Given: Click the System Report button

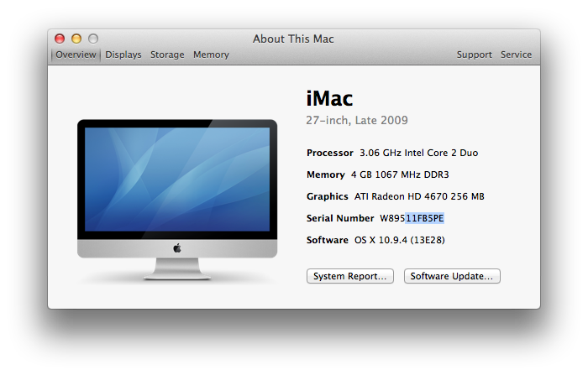Looking at the screenshot, I should point(350,276).
